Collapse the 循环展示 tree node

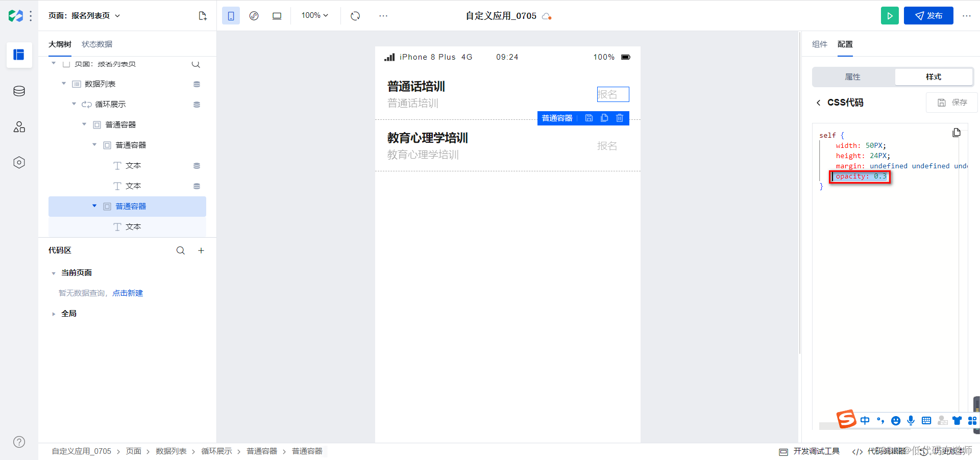[74, 104]
